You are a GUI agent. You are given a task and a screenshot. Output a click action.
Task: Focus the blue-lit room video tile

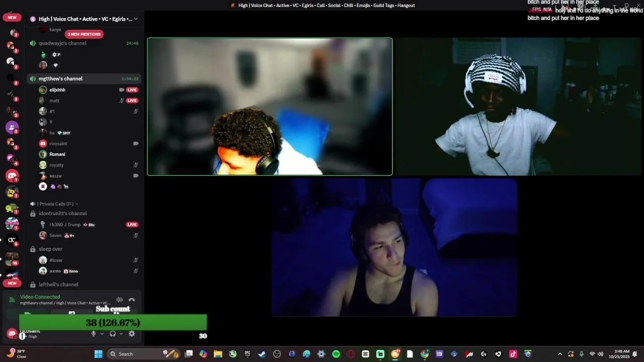click(394, 247)
